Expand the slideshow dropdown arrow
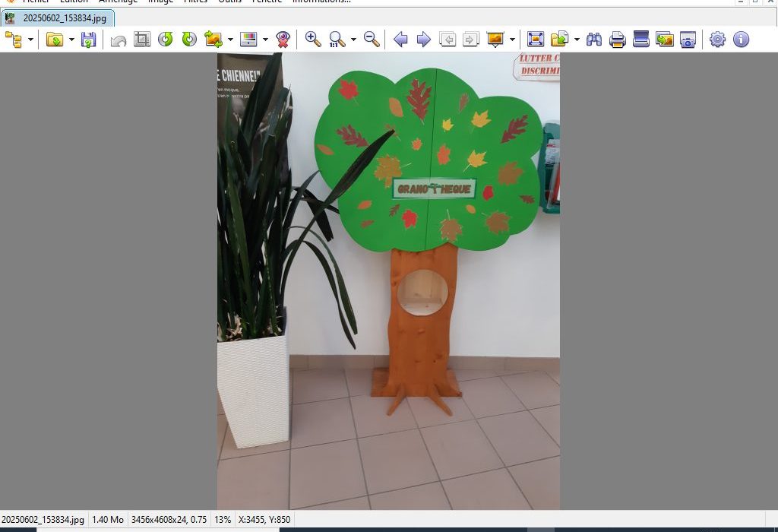Screen dimensions: 778x532 [512, 40]
